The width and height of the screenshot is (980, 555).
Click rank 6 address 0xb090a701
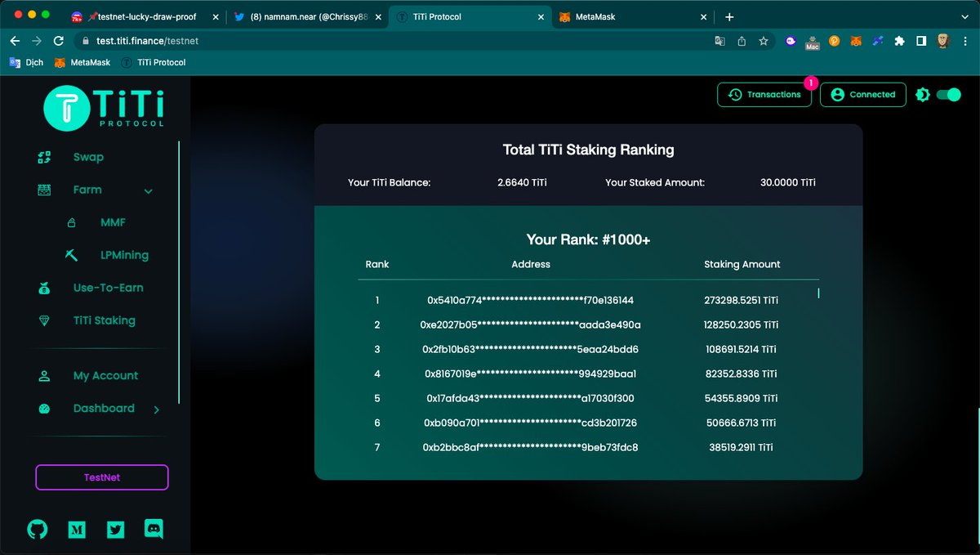click(530, 423)
